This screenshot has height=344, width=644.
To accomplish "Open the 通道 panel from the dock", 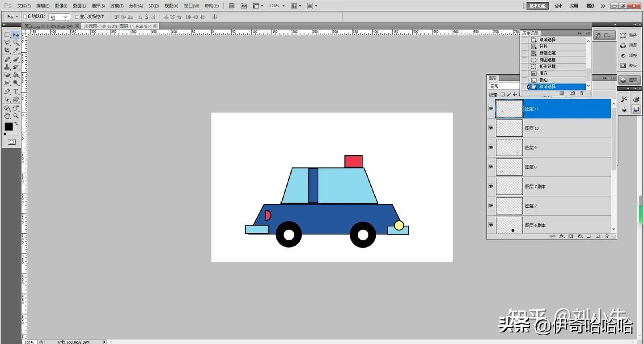I will [x=629, y=45].
